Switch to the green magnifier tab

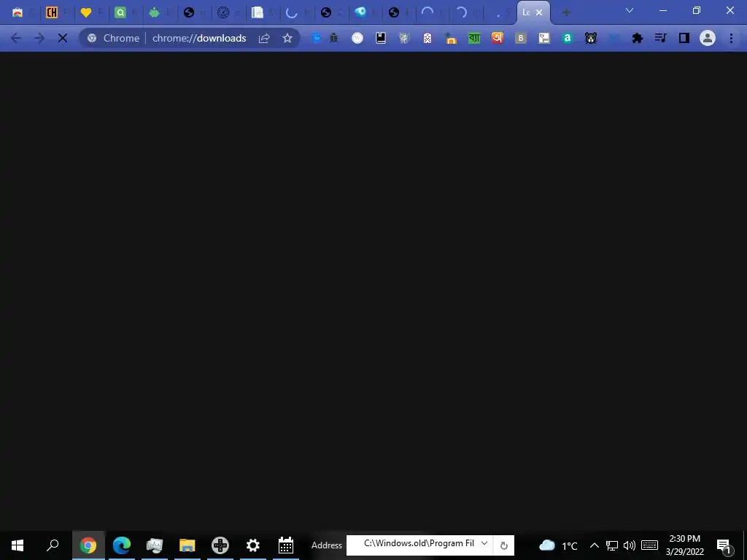pos(120,12)
